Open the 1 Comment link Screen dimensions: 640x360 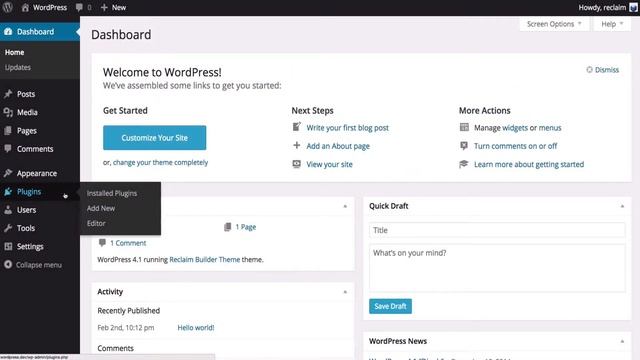[128, 243]
